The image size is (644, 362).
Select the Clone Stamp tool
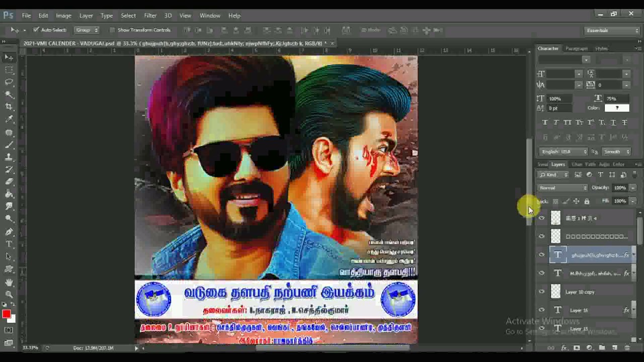(x=9, y=157)
